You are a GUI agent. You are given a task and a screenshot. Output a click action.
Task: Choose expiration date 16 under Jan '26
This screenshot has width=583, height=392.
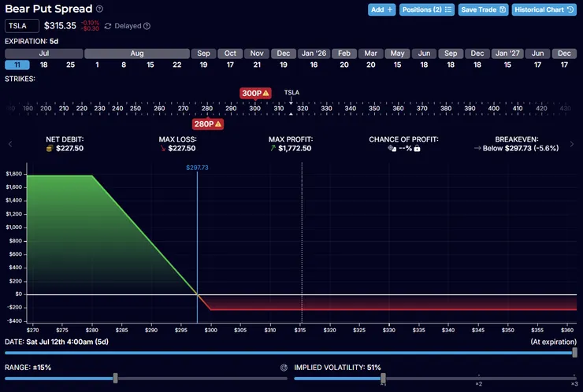pos(314,65)
